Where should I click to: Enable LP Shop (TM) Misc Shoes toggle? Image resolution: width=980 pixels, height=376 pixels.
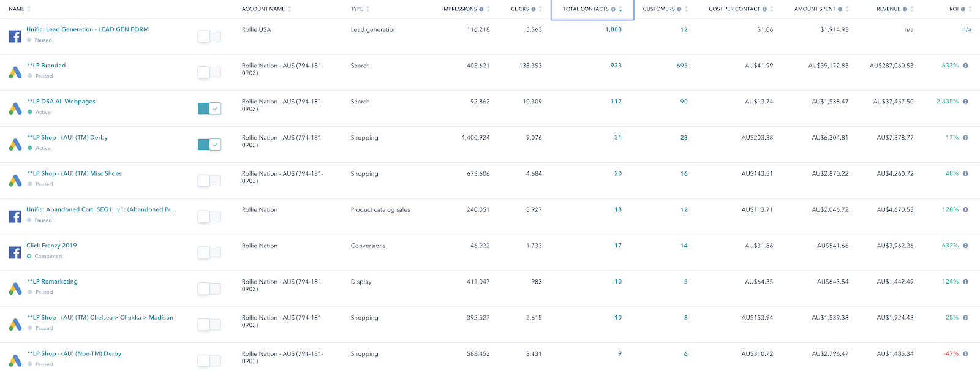[x=209, y=181]
